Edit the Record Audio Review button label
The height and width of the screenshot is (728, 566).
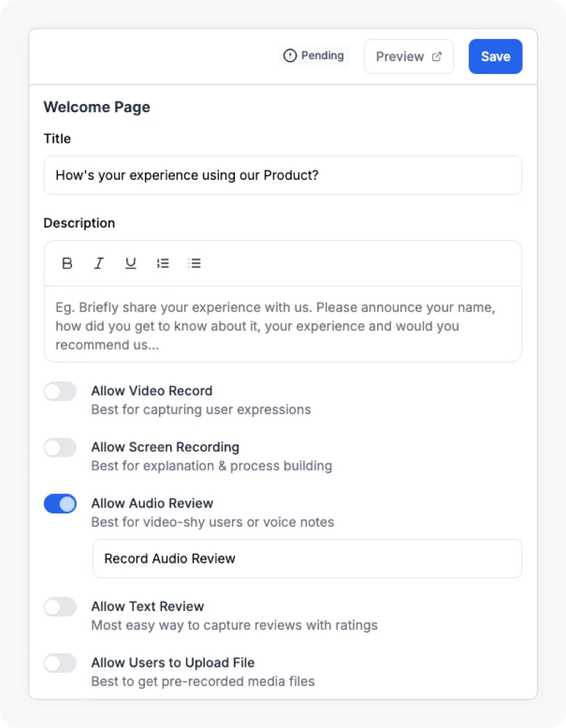coord(307,559)
